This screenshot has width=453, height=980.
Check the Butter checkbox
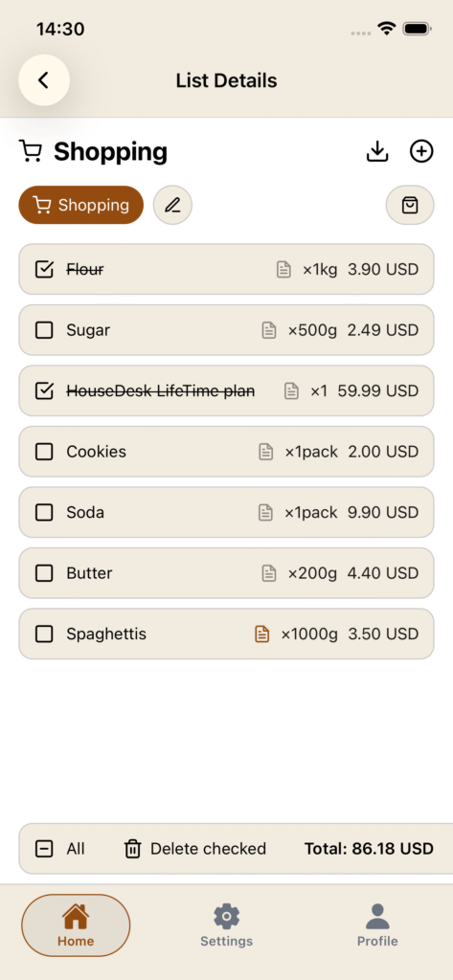(44, 573)
